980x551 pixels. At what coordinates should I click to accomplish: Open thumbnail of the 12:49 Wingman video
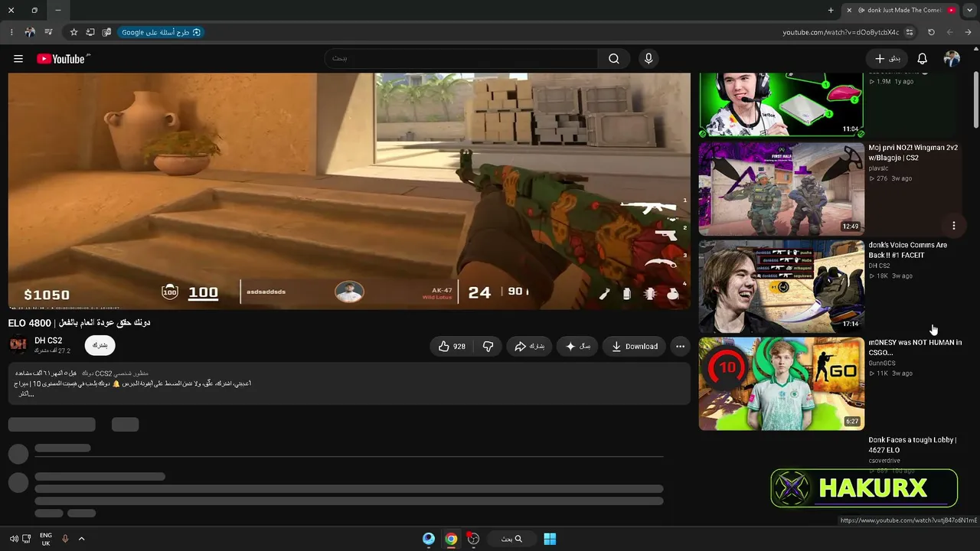[781, 188]
